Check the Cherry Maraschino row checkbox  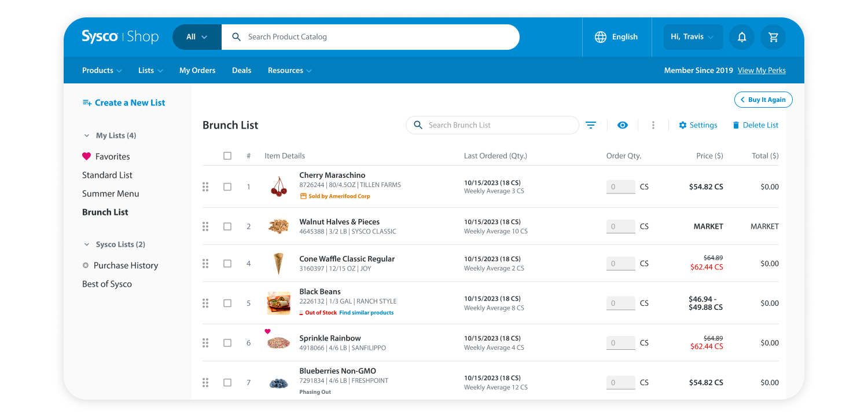click(x=227, y=186)
